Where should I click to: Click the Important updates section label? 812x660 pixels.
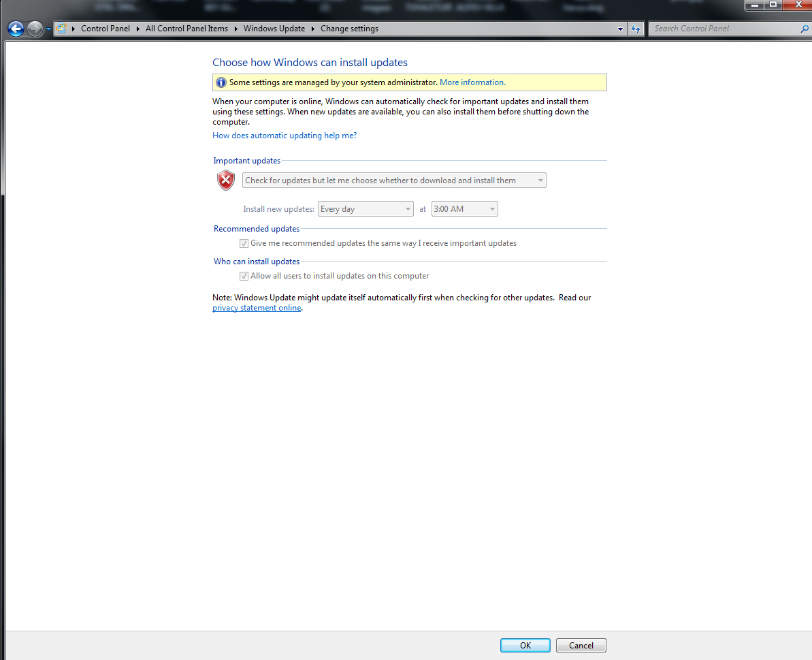click(x=246, y=161)
